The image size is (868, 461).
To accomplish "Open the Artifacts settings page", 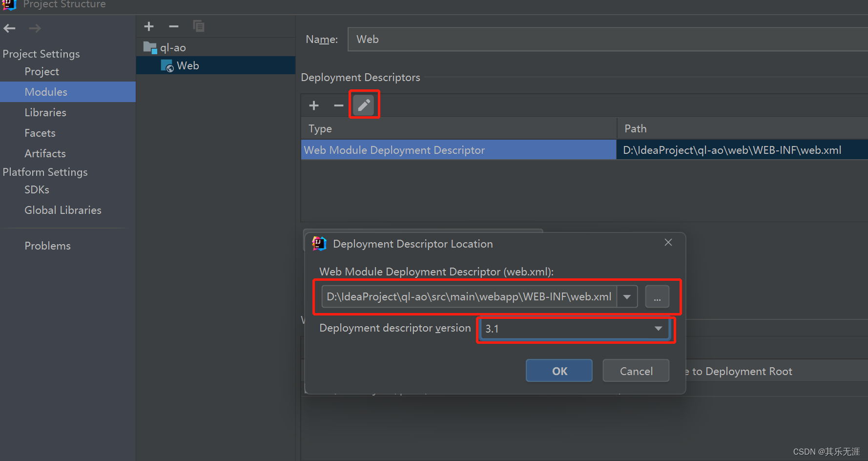I will pyautogui.click(x=45, y=153).
